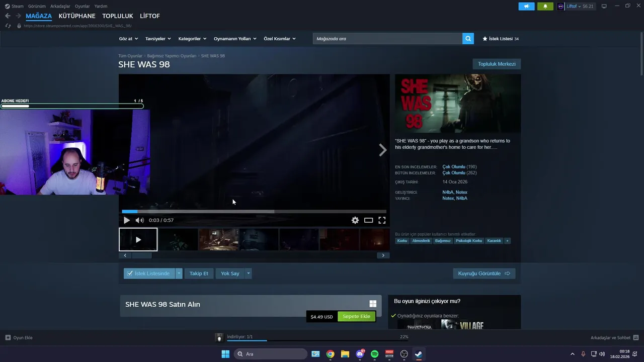Click the Mağazada ara search field
Viewport: 644px width, 362px height.
[x=387, y=39]
